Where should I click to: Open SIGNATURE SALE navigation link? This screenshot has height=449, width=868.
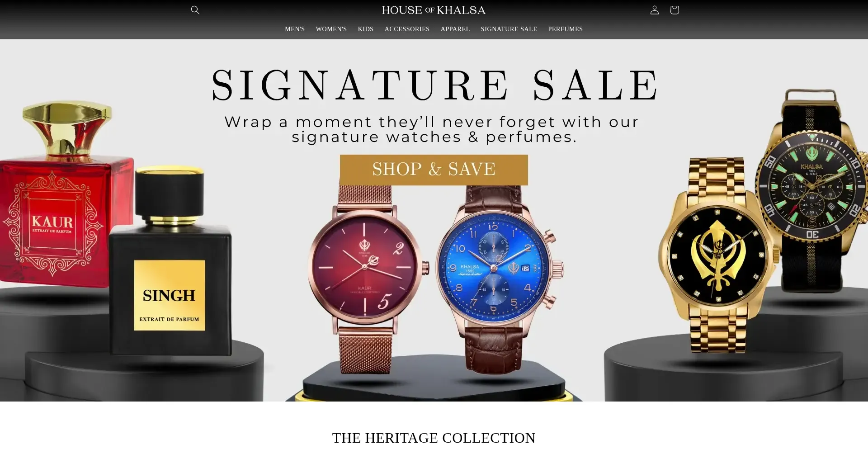pyautogui.click(x=509, y=29)
